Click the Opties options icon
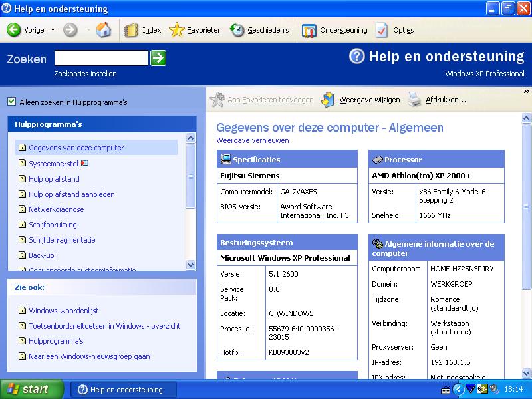This screenshot has height=399, width=532. pos(382,30)
